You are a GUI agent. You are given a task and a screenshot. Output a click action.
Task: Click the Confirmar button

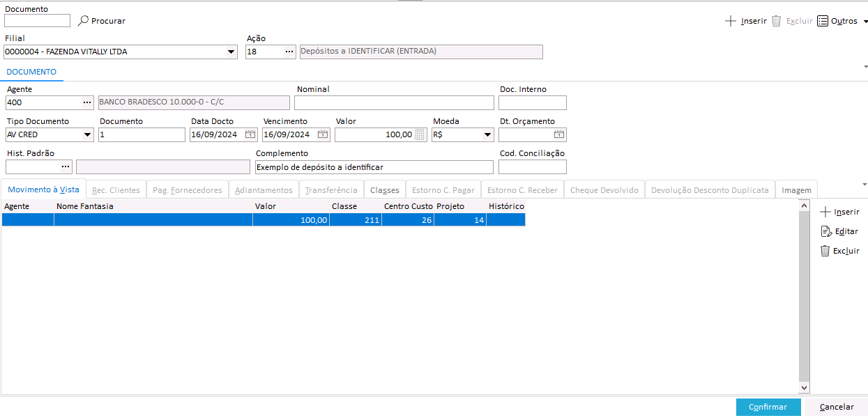(768, 407)
